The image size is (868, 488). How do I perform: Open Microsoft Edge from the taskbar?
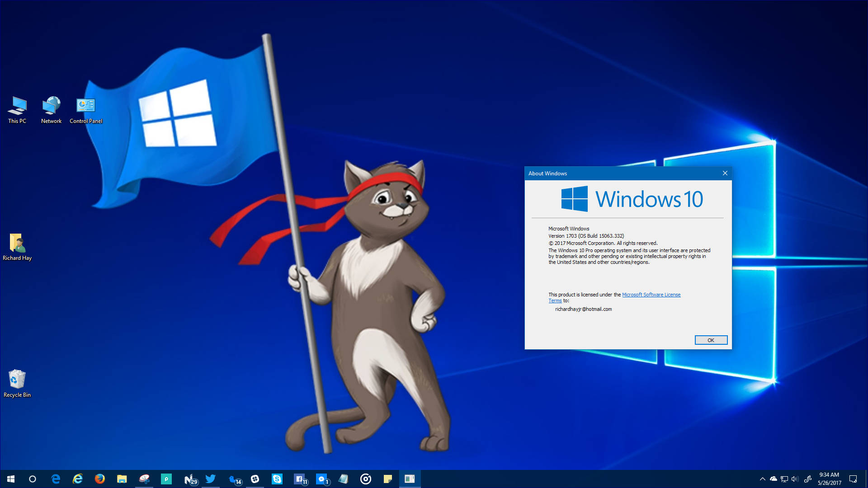56,479
